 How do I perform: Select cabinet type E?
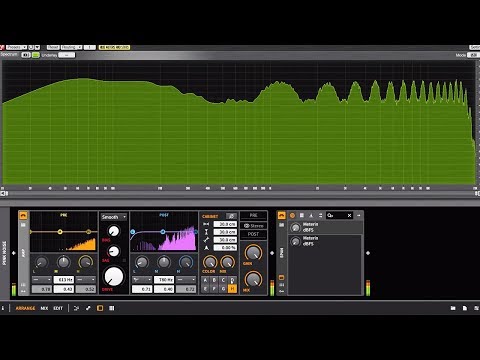(x=205, y=289)
